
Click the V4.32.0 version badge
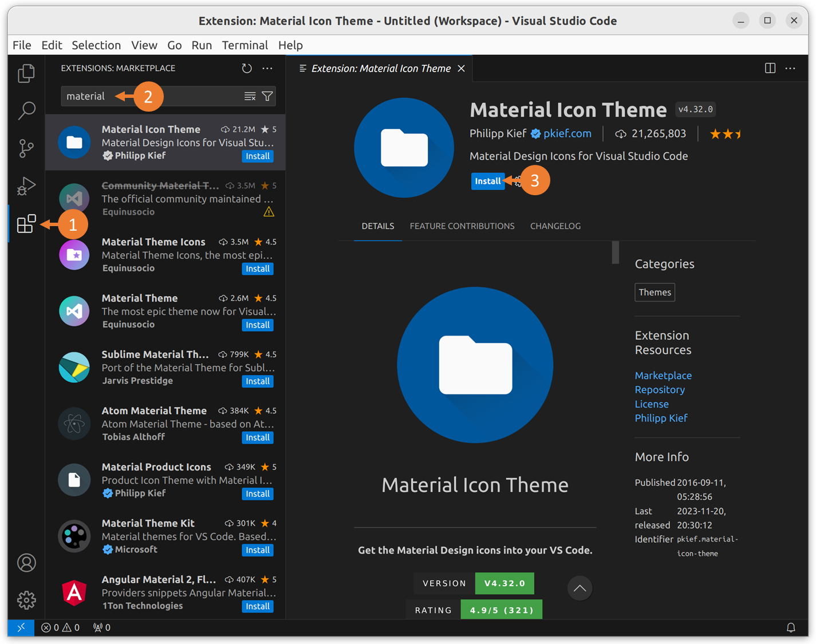tap(504, 583)
